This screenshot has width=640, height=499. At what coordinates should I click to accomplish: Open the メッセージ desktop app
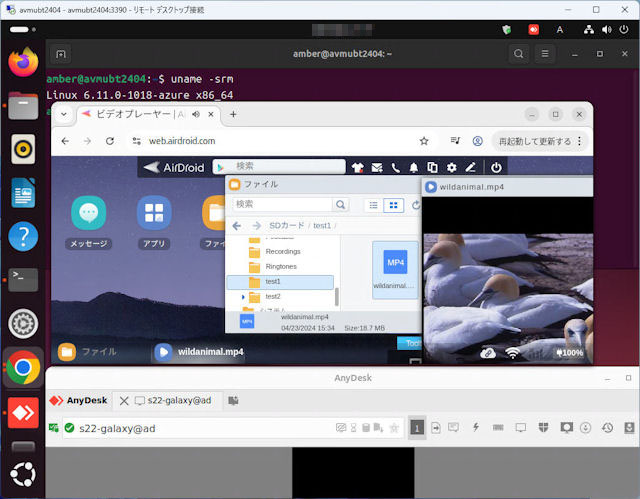click(x=89, y=222)
